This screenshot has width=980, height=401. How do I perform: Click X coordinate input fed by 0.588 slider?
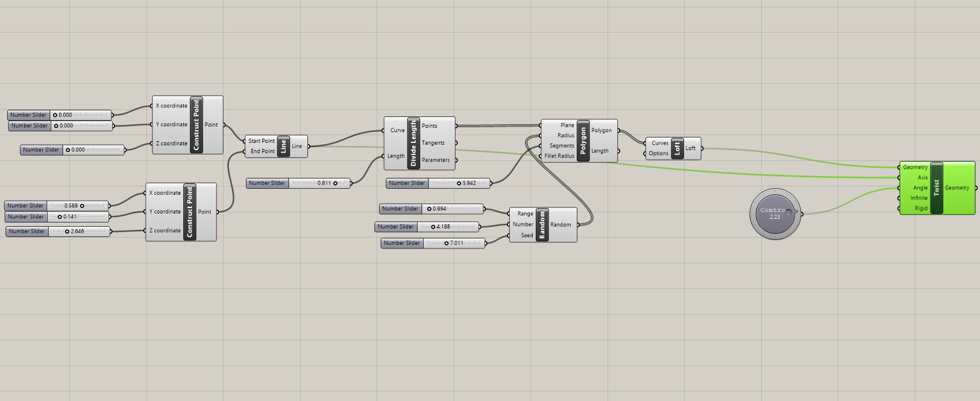click(x=165, y=193)
